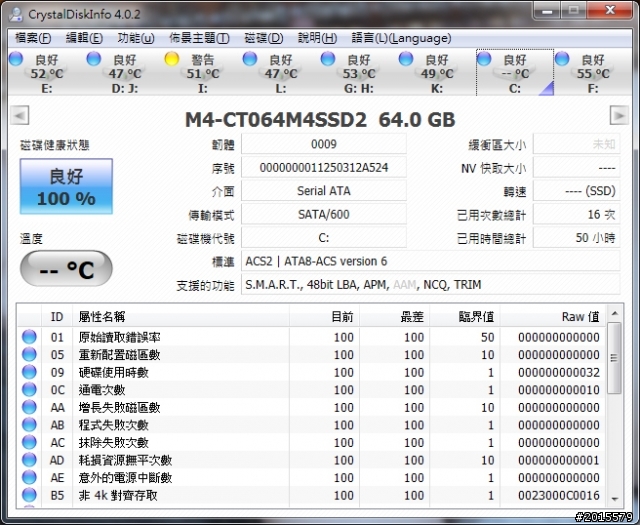Click the drive letter field C:

click(x=324, y=238)
